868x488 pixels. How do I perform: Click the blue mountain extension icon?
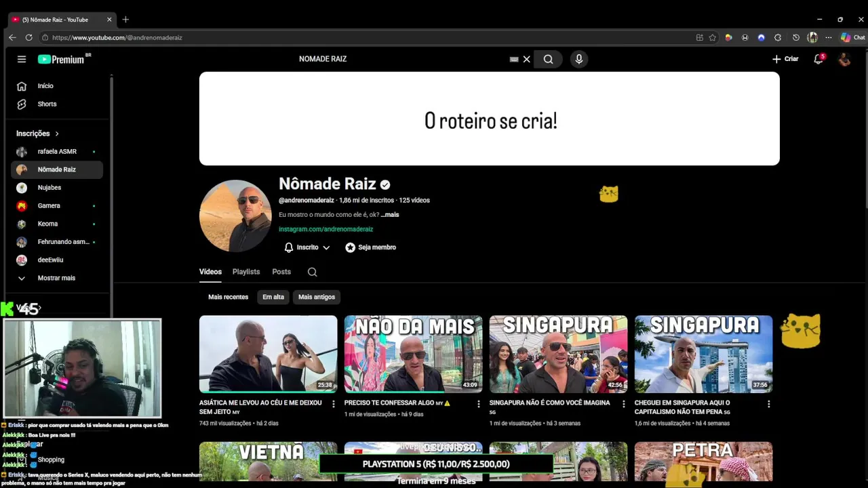tap(761, 37)
